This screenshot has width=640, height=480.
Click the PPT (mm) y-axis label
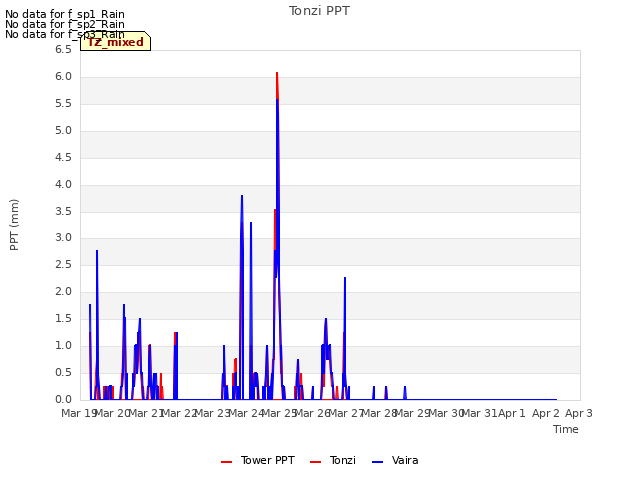(x=14, y=224)
